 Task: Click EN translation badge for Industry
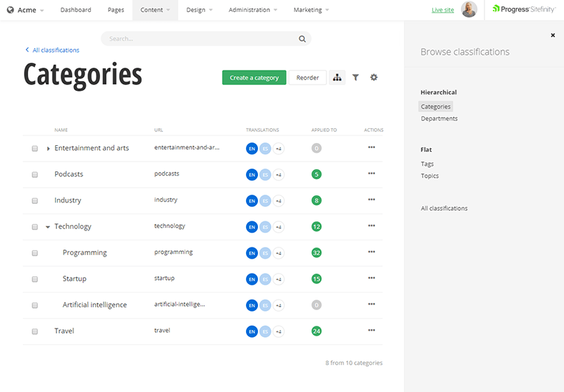tap(252, 200)
